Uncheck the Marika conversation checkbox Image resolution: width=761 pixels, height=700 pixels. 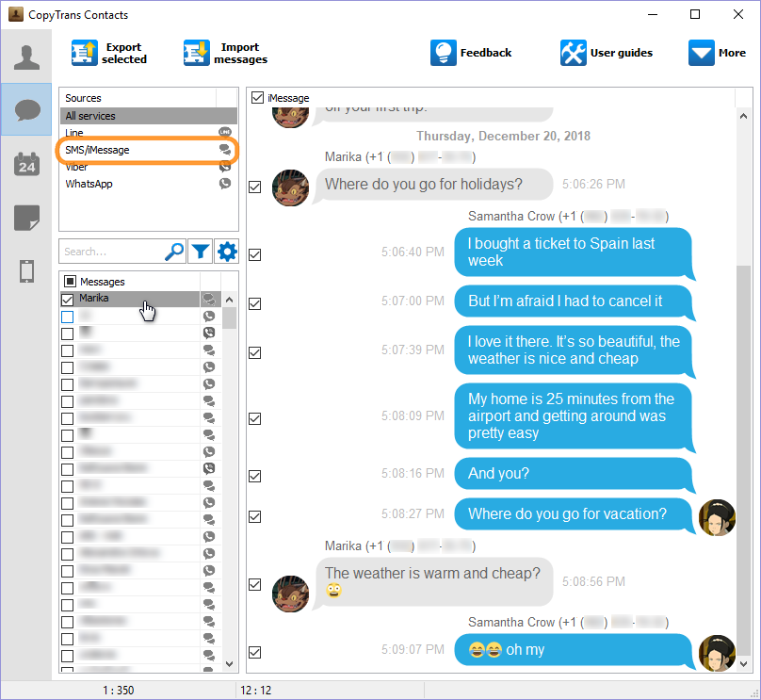tap(68, 300)
